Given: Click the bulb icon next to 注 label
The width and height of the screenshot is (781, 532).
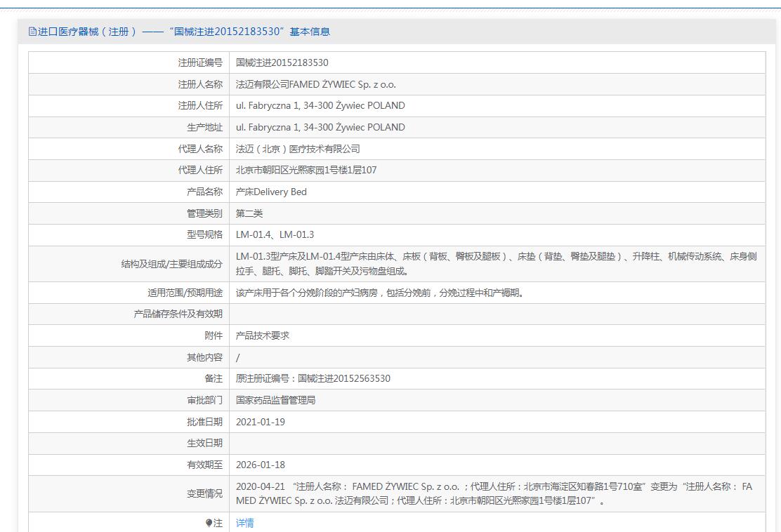Looking at the screenshot, I should [x=209, y=523].
